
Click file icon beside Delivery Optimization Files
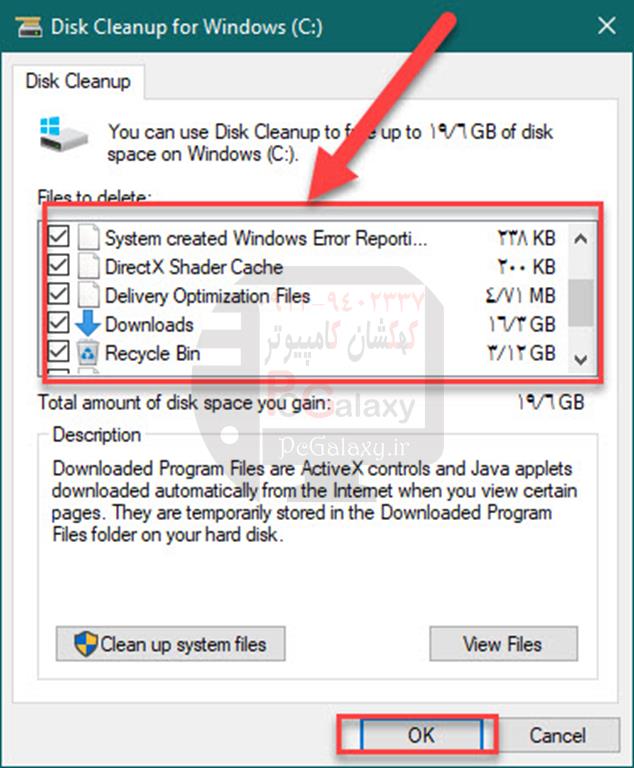89,295
